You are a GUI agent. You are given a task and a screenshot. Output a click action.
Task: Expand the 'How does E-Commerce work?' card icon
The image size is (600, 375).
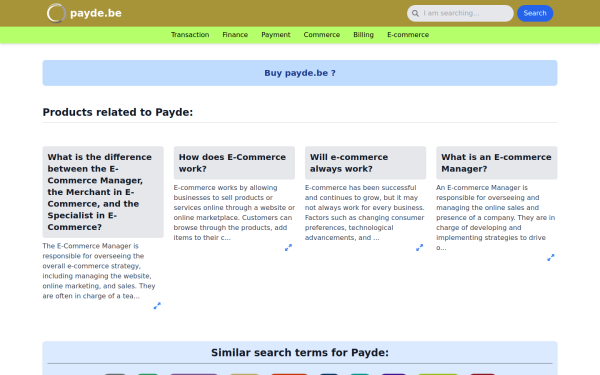[289, 248]
